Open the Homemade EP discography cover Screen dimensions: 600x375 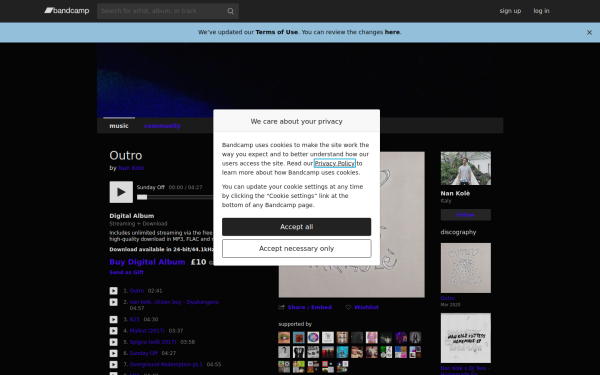[x=466, y=338]
